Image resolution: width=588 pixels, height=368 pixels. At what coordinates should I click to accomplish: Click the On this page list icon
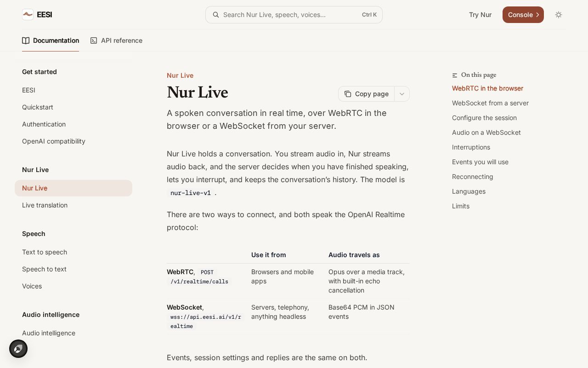[x=455, y=75]
